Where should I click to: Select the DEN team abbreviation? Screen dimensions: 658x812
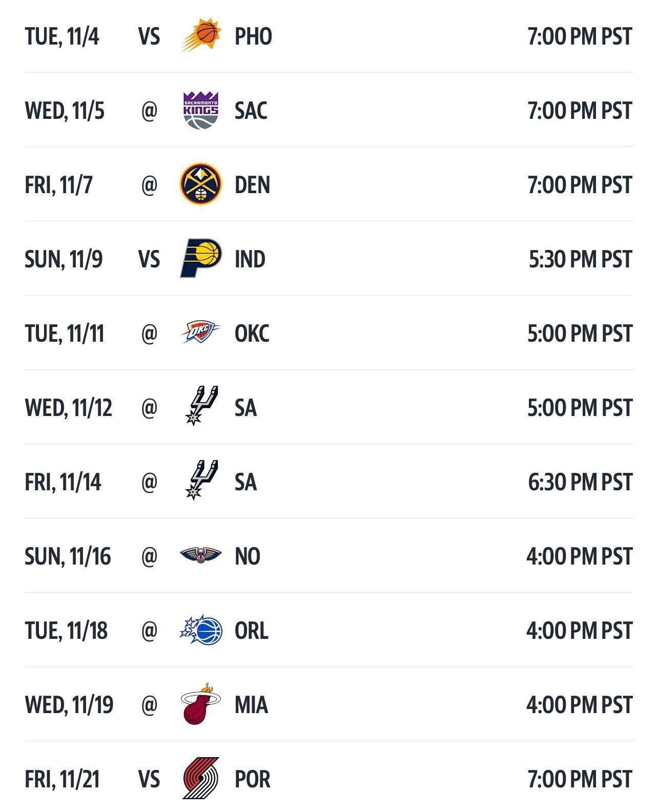point(252,185)
